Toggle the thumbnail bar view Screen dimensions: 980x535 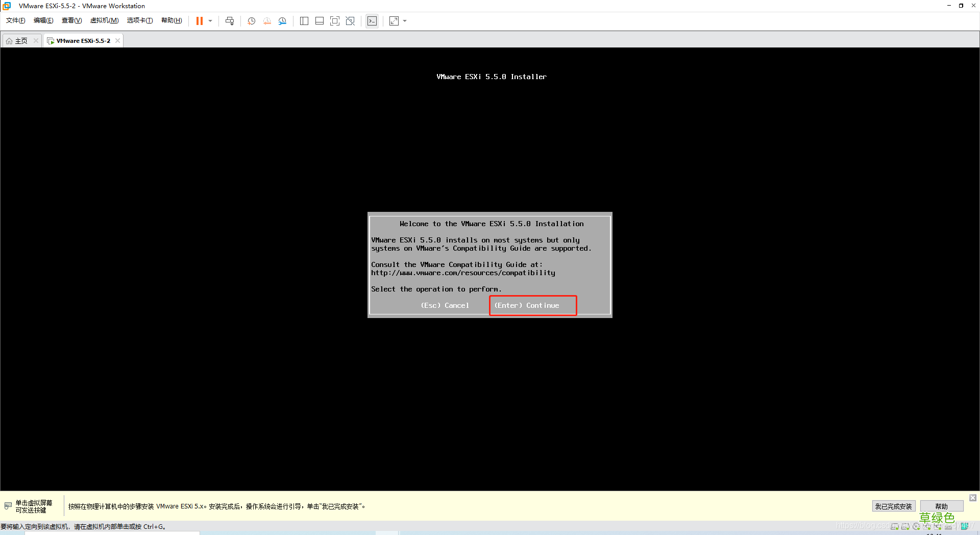click(320, 21)
